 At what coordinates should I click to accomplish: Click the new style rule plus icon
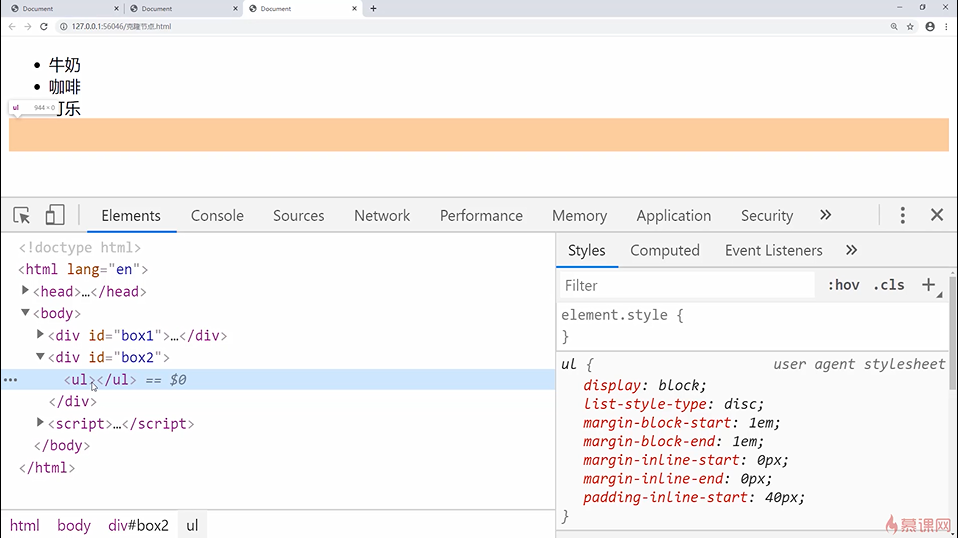pyautogui.click(x=928, y=285)
